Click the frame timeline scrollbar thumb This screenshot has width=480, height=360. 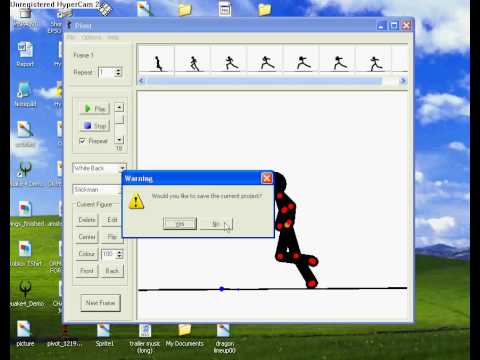click(264, 81)
